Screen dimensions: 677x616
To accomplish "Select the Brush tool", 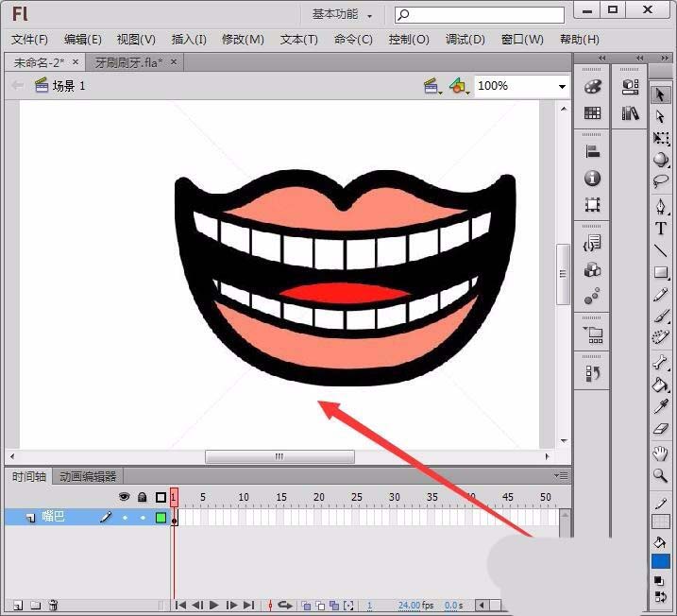I will point(660,316).
